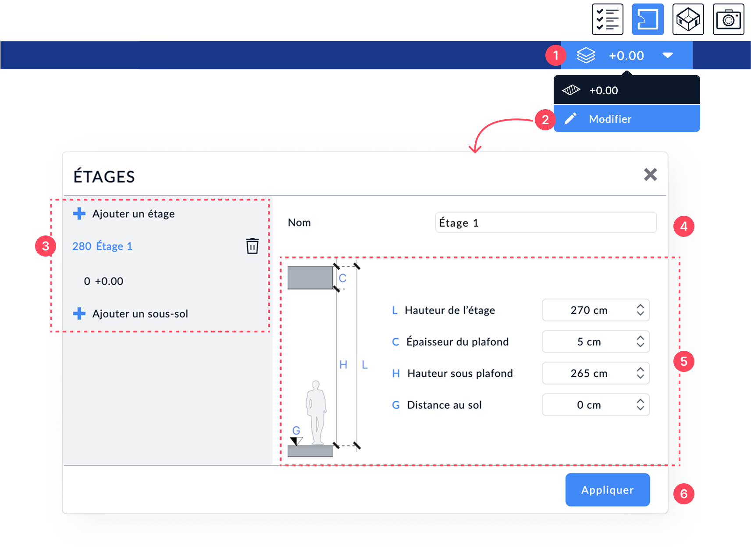Select 280 Étage 1 in list
751x560 pixels.
[103, 246]
